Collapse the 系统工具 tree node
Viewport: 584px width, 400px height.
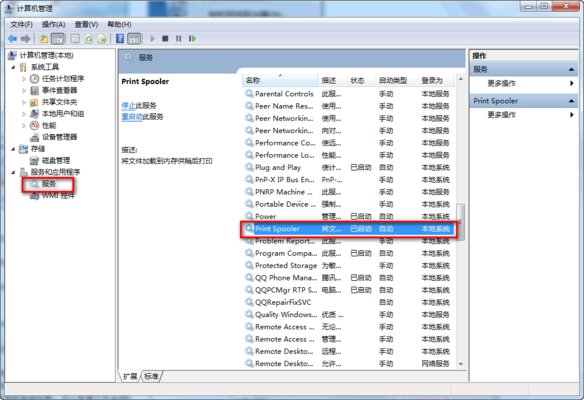pyautogui.click(x=13, y=67)
